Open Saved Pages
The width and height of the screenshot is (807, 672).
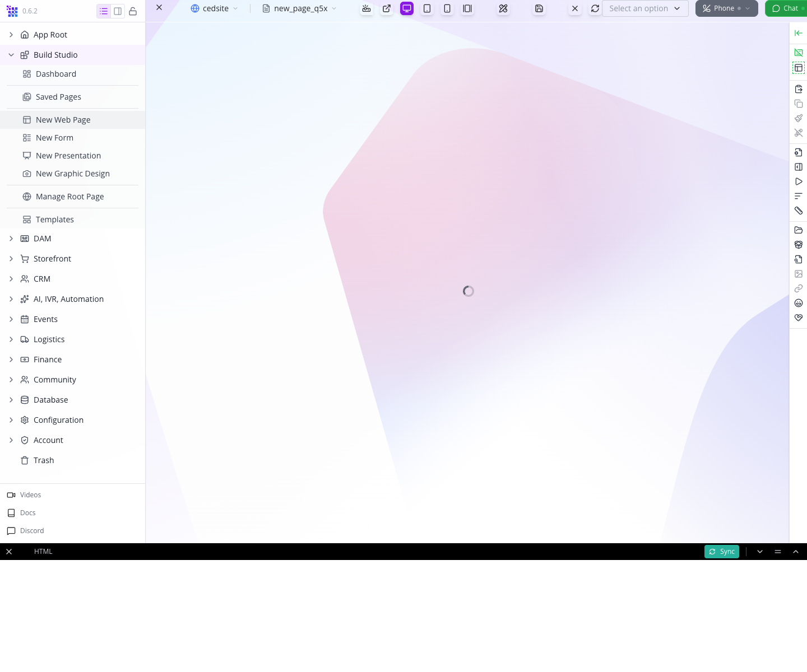click(72, 97)
